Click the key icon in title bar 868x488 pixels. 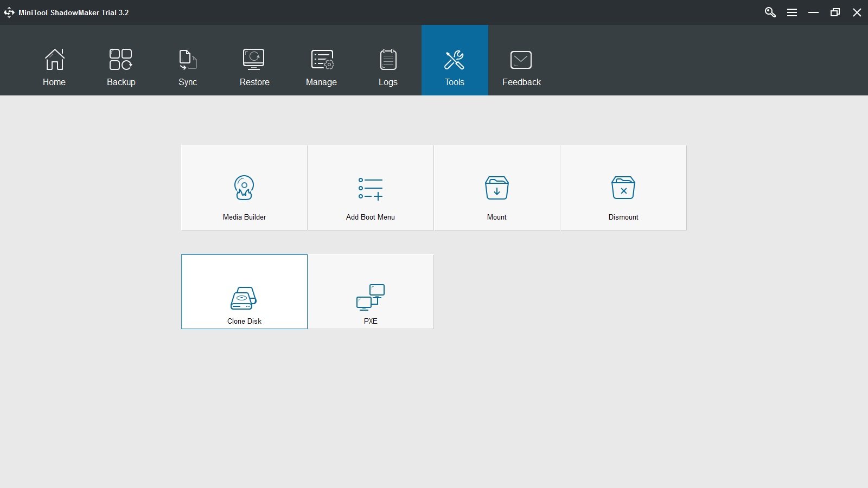point(770,12)
